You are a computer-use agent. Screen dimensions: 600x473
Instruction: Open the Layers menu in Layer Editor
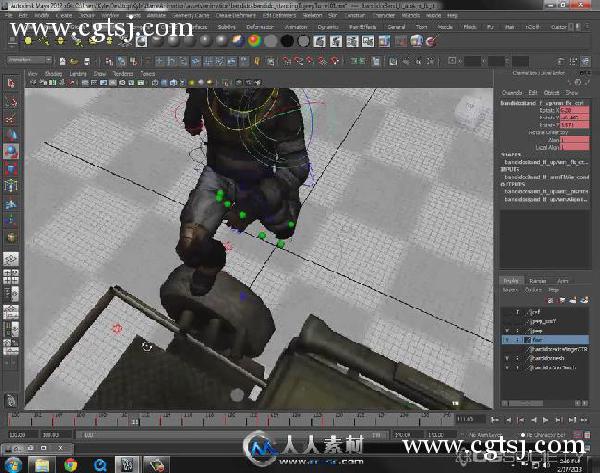pos(510,290)
